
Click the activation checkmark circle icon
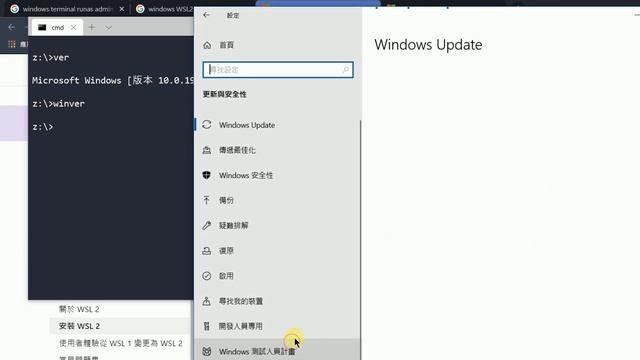(207, 276)
